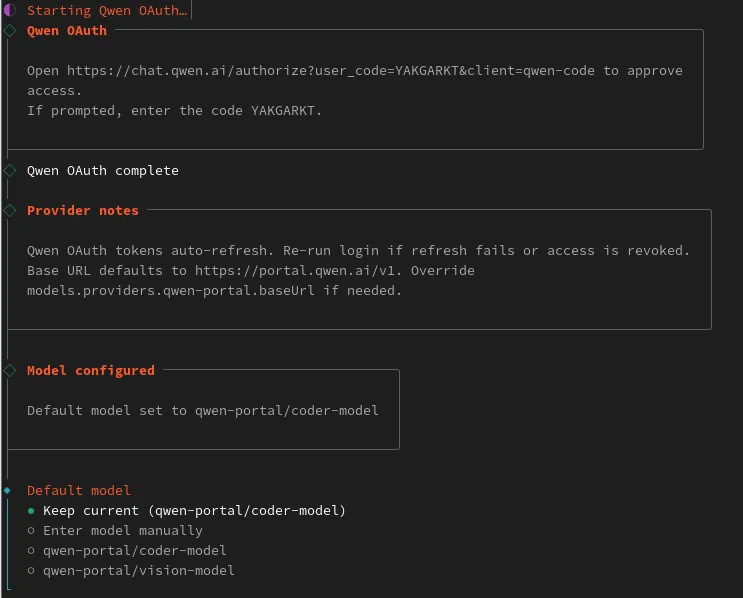This screenshot has height=598, width=743.
Task: Pick the qwen-portal/vision-model option
Action: (x=138, y=571)
